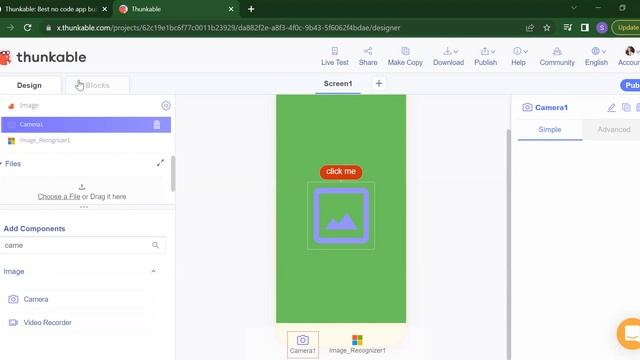This screenshot has width=640, height=360.
Task: Click the panel resize dots handle
Action: click(x=84, y=207)
